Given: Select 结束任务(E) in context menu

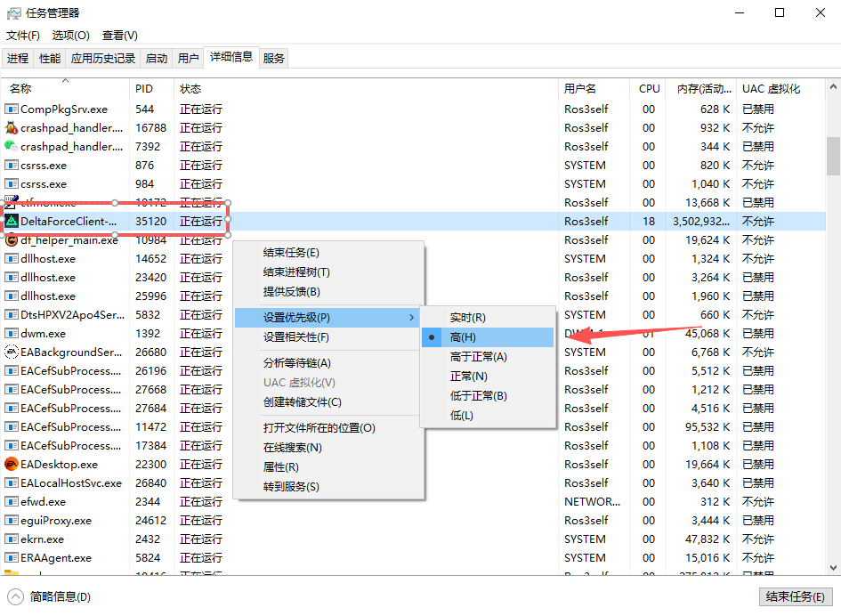Looking at the screenshot, I should click(x=291, y=253).
